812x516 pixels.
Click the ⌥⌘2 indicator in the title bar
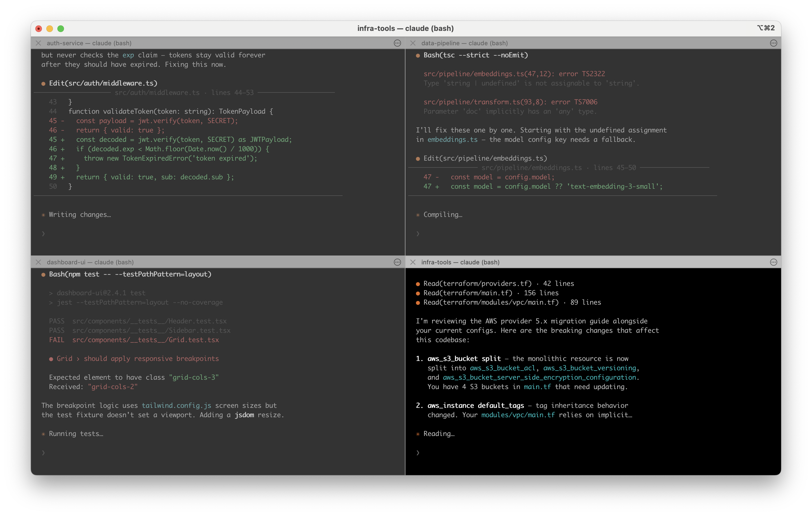pyautogui.click(x=766, y=28)
